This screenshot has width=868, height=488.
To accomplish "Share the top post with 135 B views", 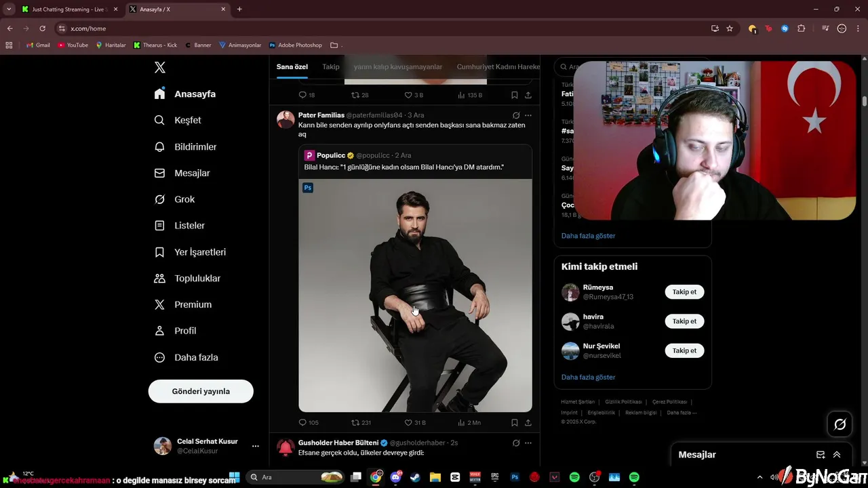I will click(528, 95).
